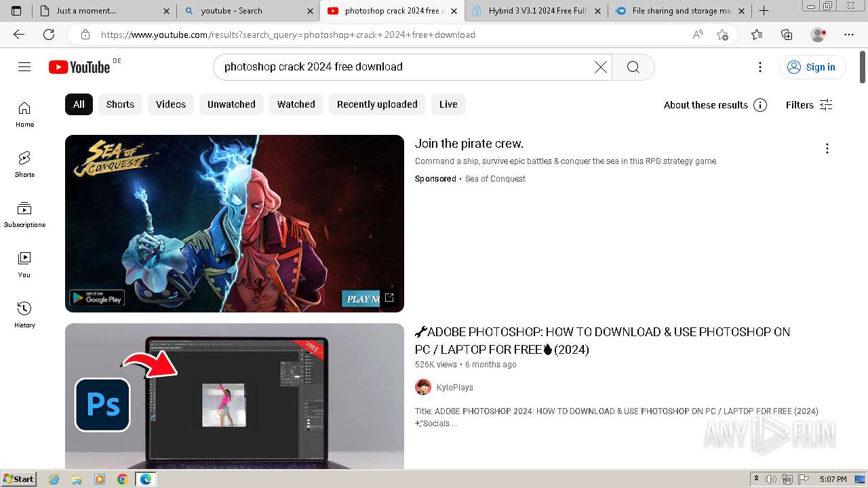The image size is (868, 488).
Task: Clear the search query with X
Action: click(601, 66)
